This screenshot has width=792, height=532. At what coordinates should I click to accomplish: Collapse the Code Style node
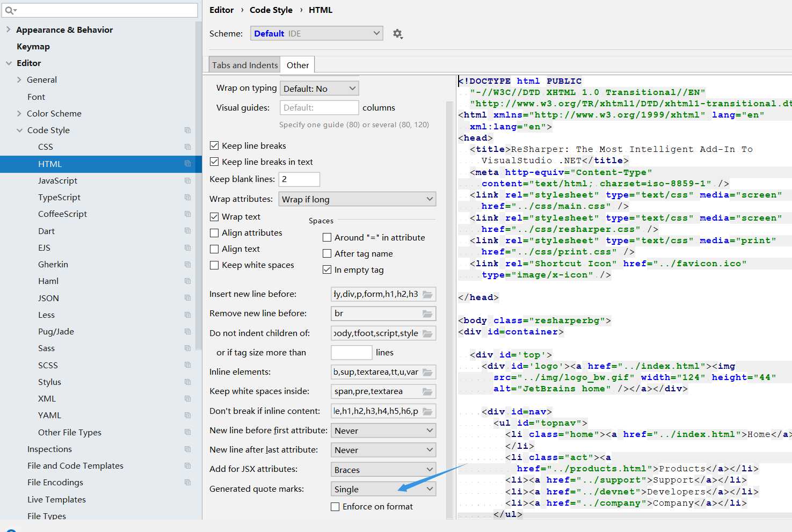[20, 130]
